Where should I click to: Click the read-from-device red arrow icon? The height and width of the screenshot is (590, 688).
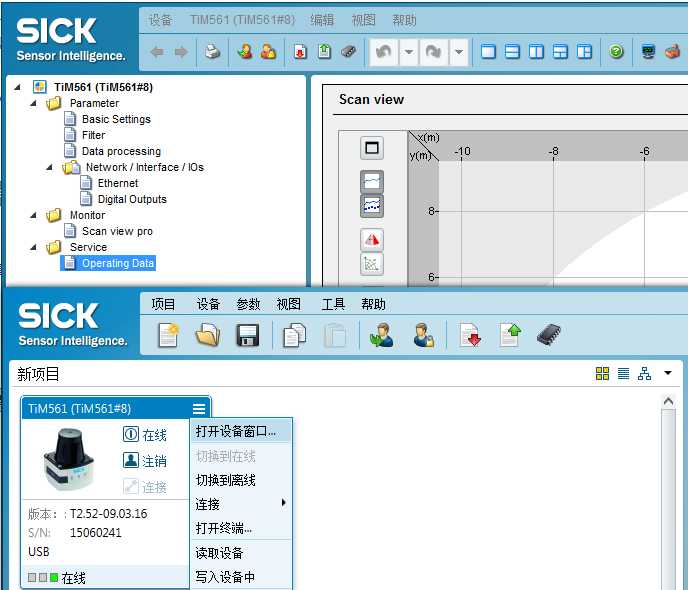point(470,335)
